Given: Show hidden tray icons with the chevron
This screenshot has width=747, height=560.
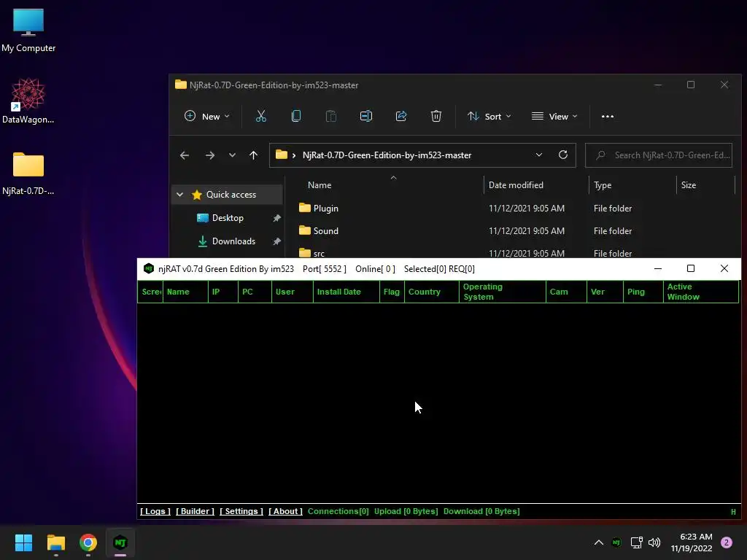Looking at the screenshot, I should pyautogui.click(x=599, y=542).
